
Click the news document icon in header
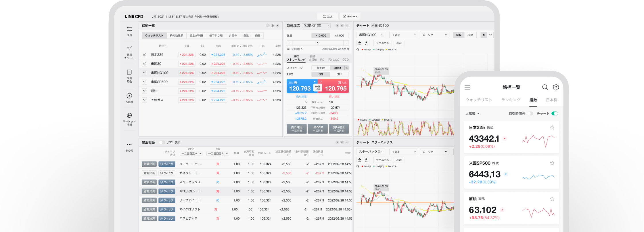(x=154, y=16)
